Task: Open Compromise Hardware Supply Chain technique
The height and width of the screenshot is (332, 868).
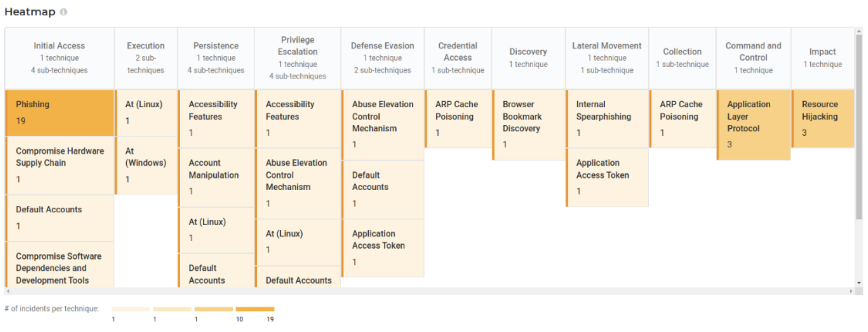Action: [x=60, y=165]
